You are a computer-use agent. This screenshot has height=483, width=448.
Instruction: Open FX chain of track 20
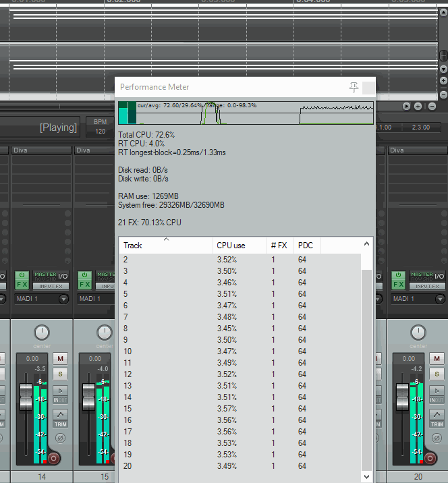tap(398, 284)
